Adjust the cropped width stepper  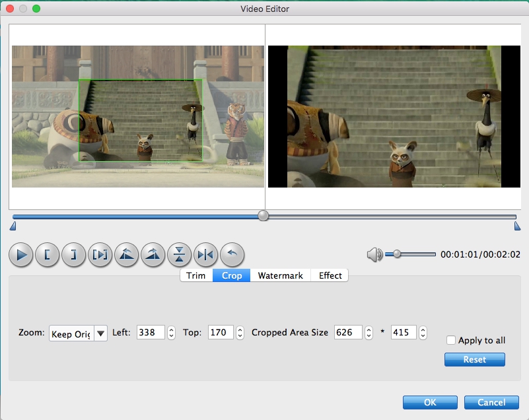369,333
